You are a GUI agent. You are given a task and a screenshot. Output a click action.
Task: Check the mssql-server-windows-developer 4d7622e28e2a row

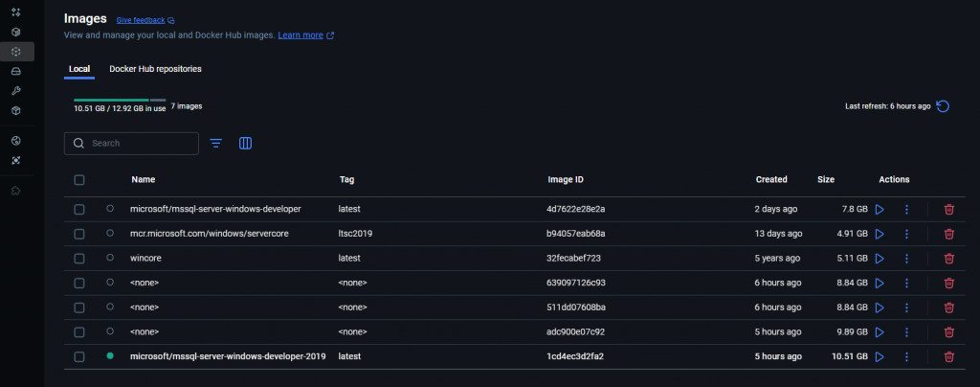(x=79, y=210)
